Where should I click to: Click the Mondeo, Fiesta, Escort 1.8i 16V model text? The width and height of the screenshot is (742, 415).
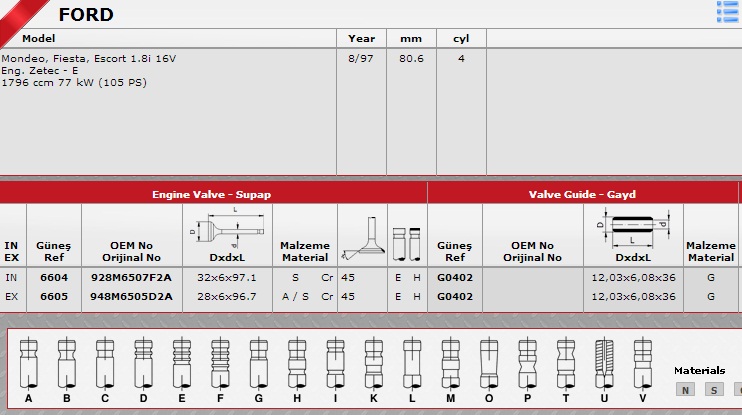click(x=88, y=58)
